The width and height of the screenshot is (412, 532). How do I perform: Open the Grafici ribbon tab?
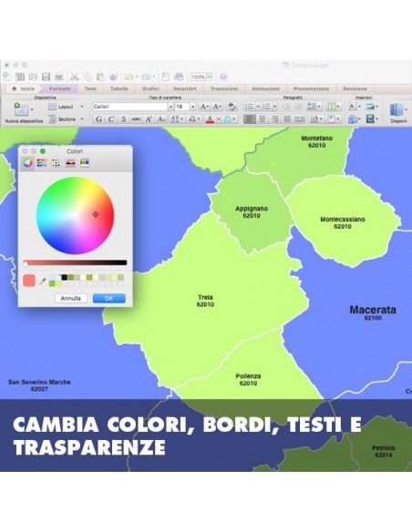(x=150, y=89)
